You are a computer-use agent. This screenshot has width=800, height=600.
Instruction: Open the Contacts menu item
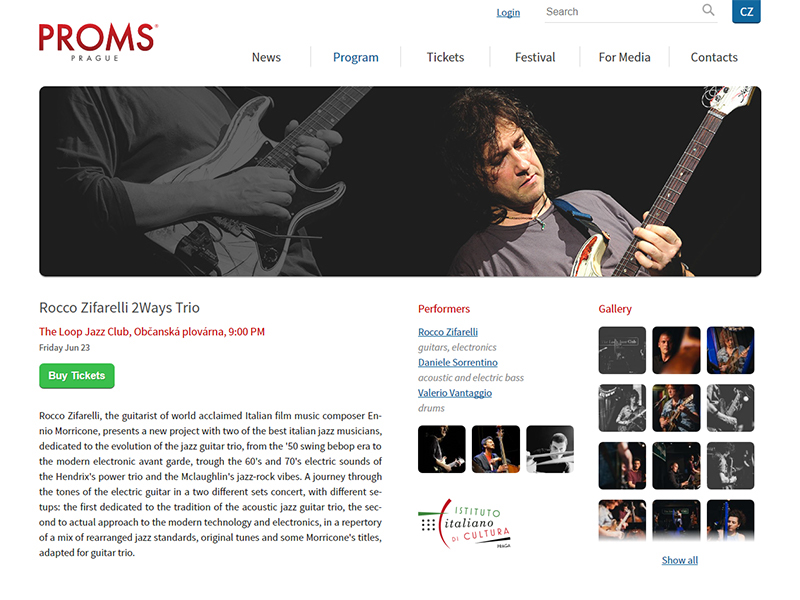click(x=714, y=57)
